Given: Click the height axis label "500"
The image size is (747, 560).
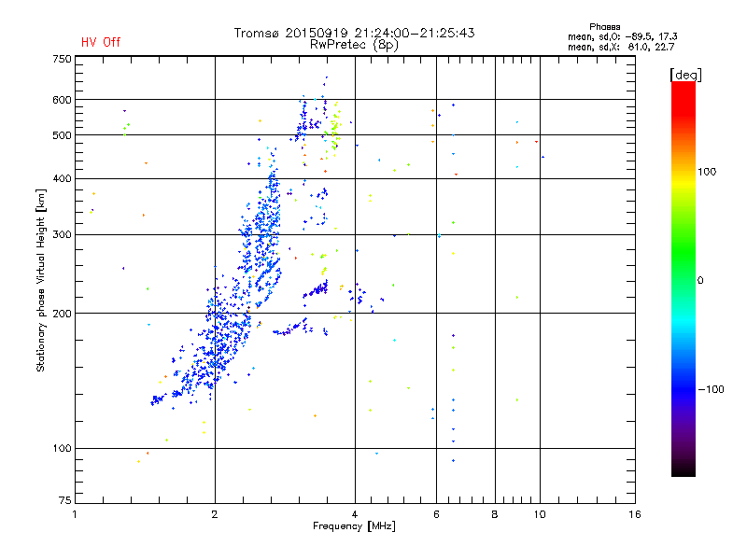Looking at the screenshot, I should (x=62, y=135).
